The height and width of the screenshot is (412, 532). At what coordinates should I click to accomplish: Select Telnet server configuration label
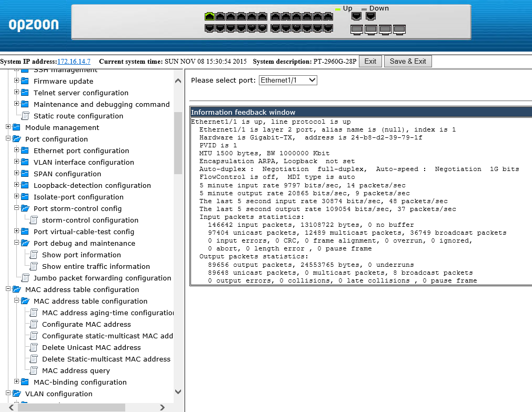point(81,93)
